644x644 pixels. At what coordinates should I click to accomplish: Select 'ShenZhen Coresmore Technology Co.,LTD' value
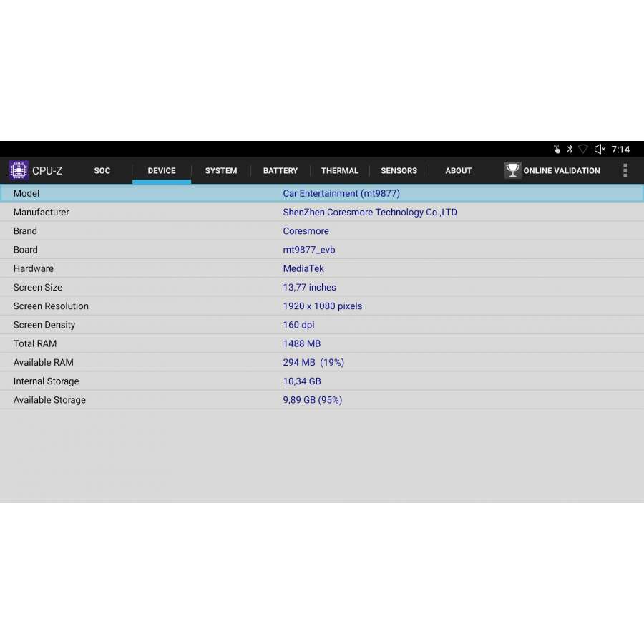(370, 213)
